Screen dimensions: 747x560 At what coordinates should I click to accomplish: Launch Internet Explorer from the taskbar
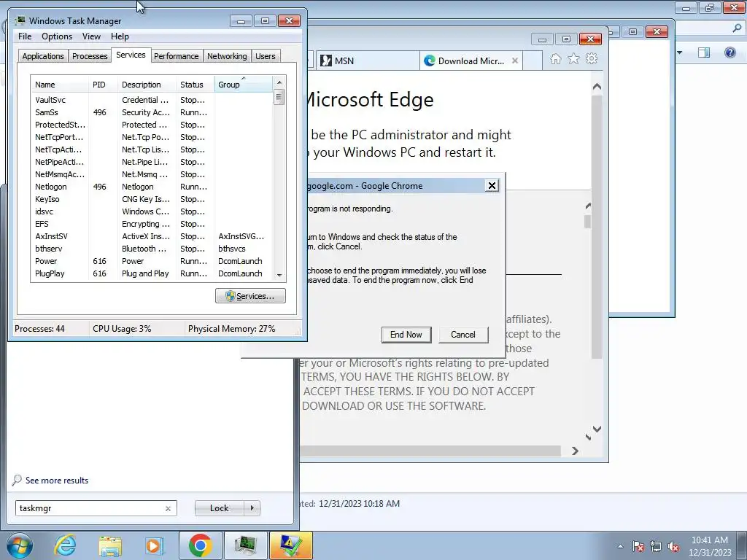click(x=65, y=545)
